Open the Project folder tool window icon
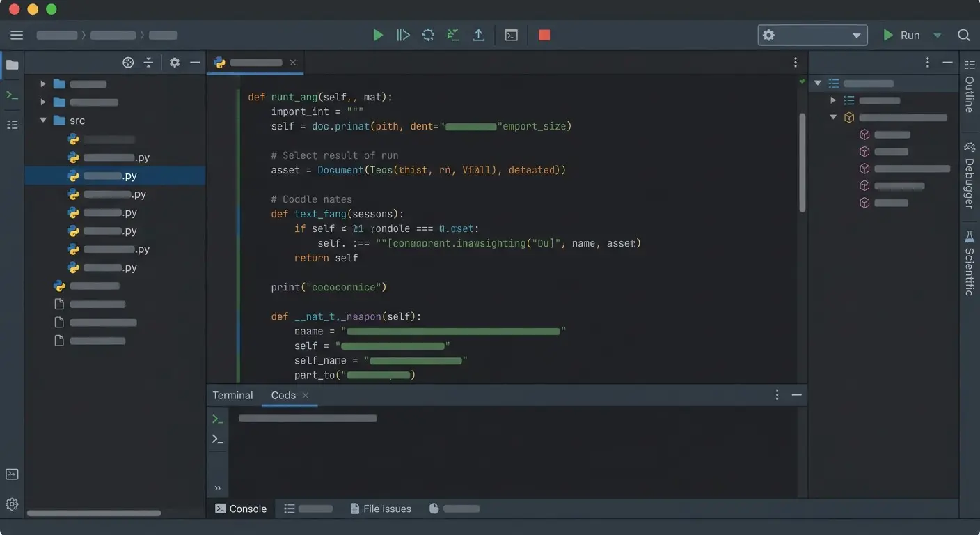Viewport: 980px width, 535px height. point(13,65)
